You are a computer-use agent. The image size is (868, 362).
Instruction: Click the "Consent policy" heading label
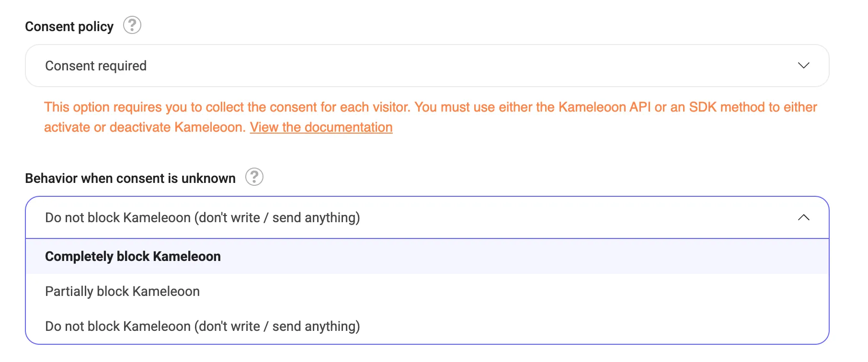69,27
